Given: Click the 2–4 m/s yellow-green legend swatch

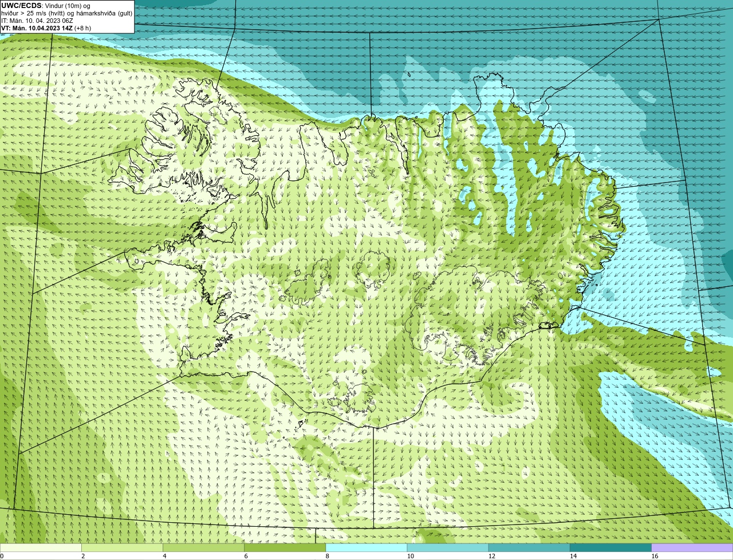Looking at the screenshot, I should click(122, 548).
